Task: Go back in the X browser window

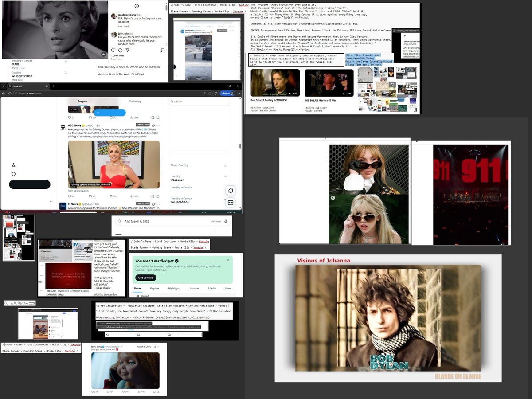Action: click(4, 93)
